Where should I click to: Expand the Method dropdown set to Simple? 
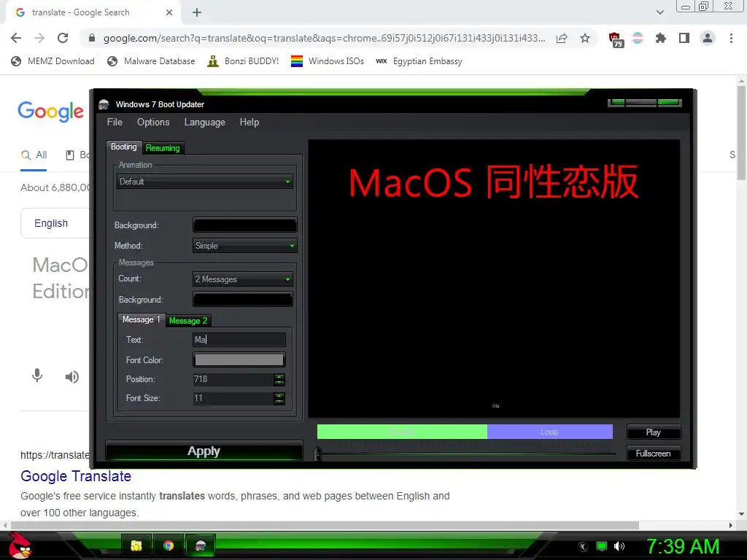[x=245, y=246]
